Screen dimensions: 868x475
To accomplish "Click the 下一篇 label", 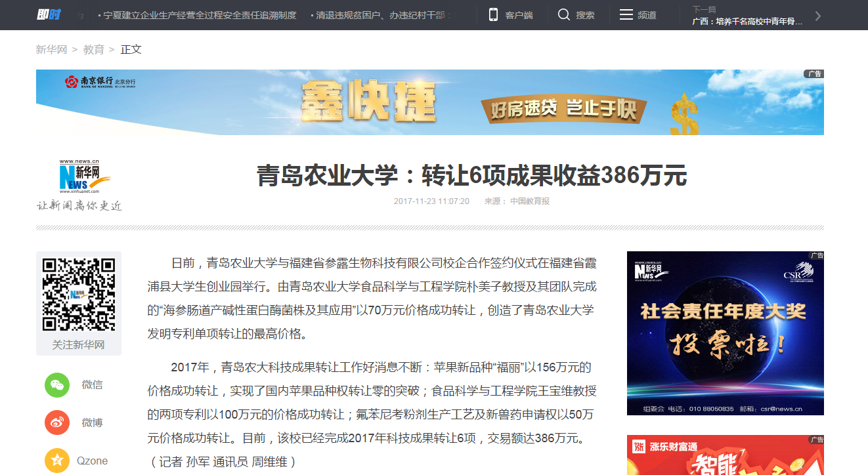I will click(x=704, y=9).
